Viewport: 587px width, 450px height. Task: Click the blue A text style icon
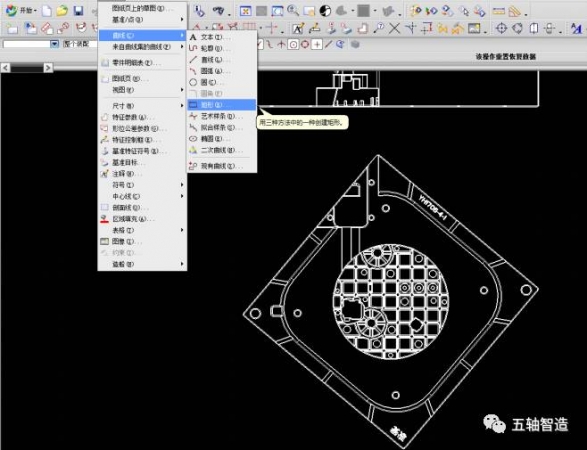pyautogui.click(x=577, y=28)
